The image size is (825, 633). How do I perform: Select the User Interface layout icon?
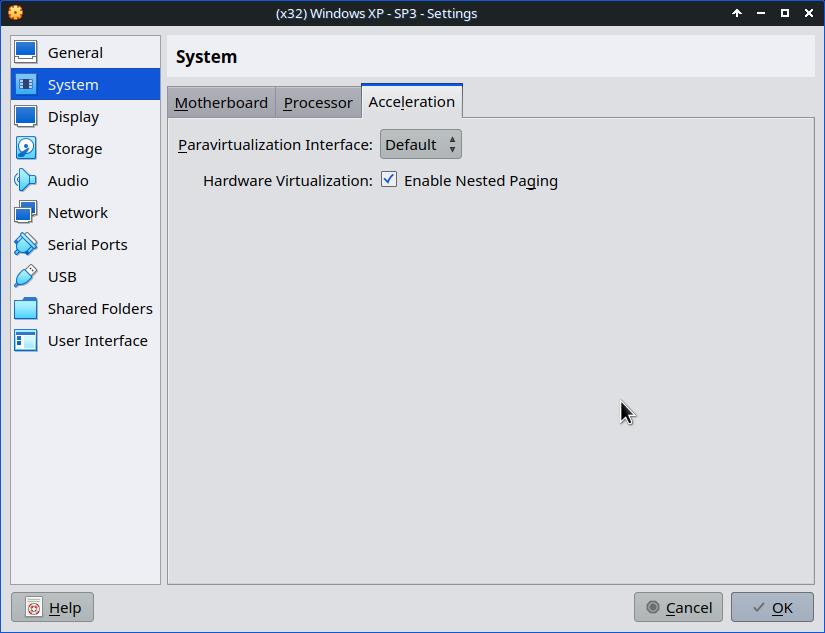pyautogui.click(x=25, y=340)
